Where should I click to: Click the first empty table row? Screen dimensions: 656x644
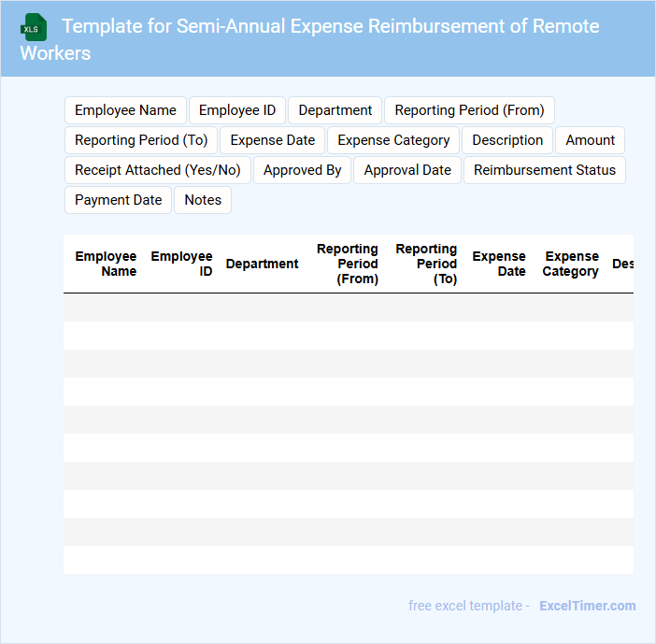[x=348, y=308]
